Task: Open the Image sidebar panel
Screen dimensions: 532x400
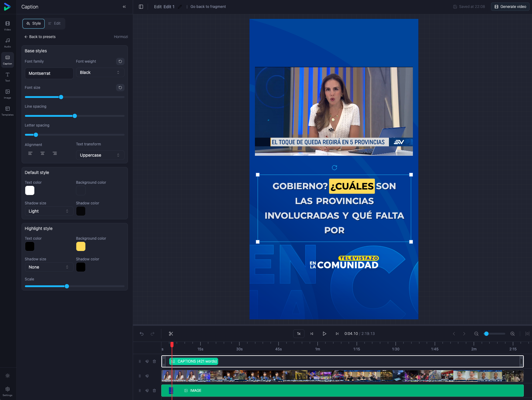Action: 8,94
